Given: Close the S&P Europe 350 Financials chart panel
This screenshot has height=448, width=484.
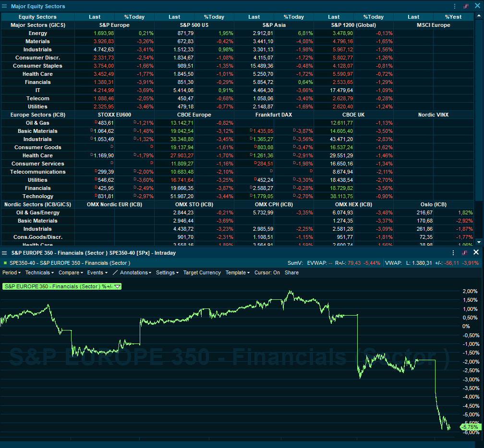Looking at the screenshot, I should click(x=476, y=252).
